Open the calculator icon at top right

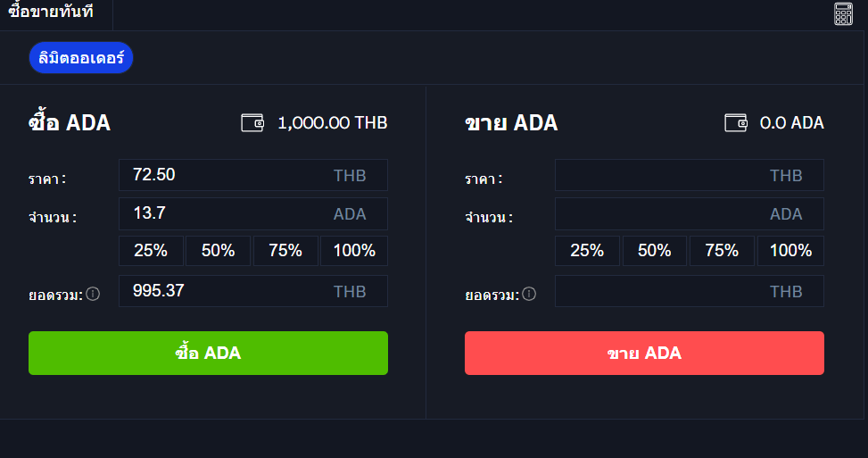843,13
